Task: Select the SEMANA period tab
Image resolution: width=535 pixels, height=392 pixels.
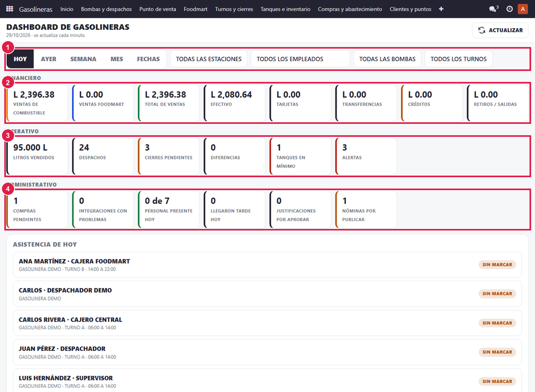Action: point(83,59)
